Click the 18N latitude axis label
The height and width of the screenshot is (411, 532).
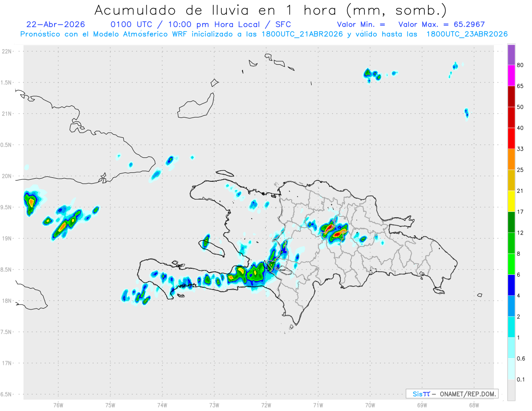click(x=7, y=301)
